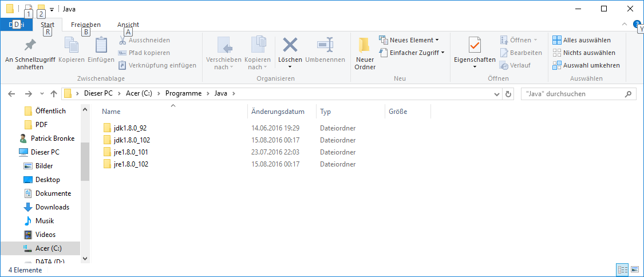The image size is (644, 277).
Task: Open the Ansicht ribbon tab
Action: point(128,25)
